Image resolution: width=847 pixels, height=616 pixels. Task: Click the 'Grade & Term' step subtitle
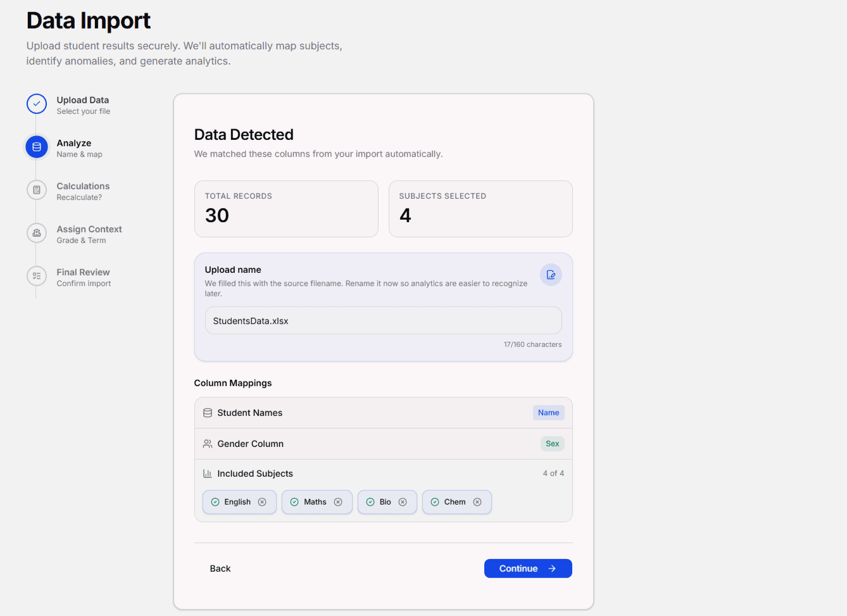tap(81, 241)
